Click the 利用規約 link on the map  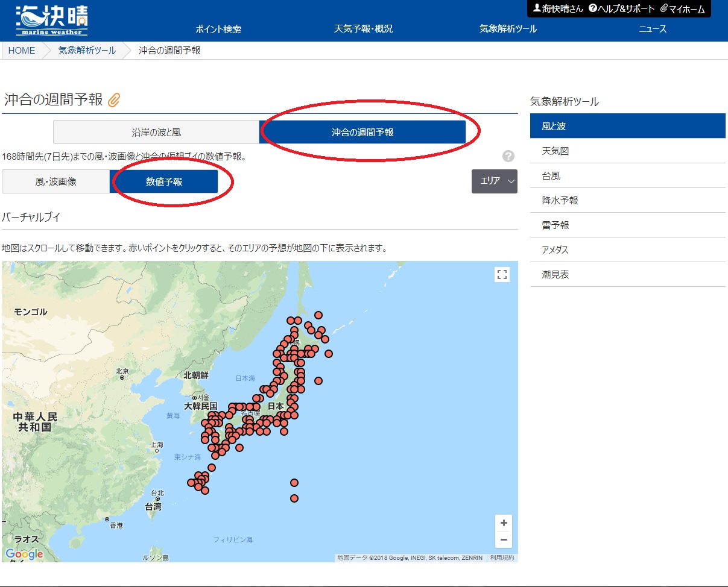point(502,558)
